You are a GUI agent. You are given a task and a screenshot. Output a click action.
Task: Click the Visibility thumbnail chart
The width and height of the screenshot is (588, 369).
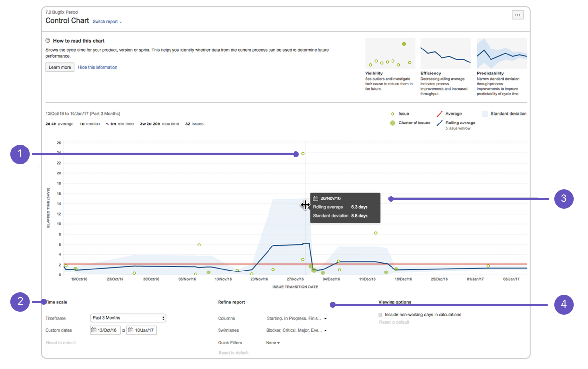coord(390,53)
